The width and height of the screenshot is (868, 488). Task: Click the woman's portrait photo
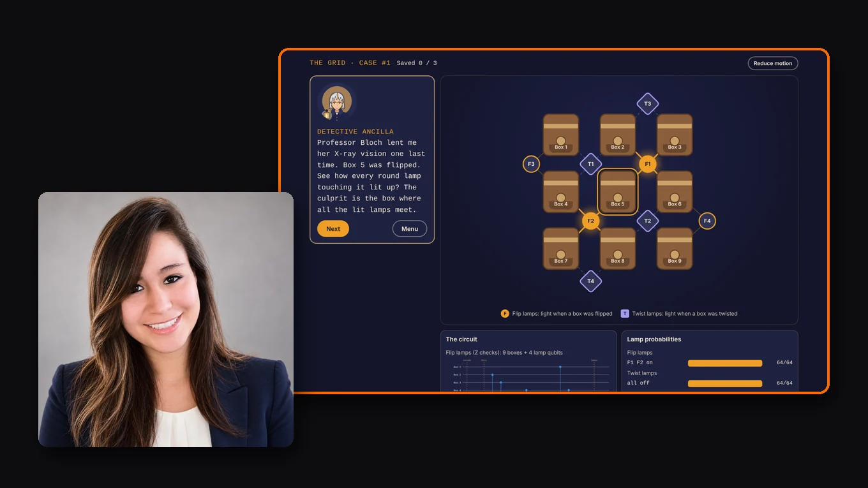click(166, 320)
